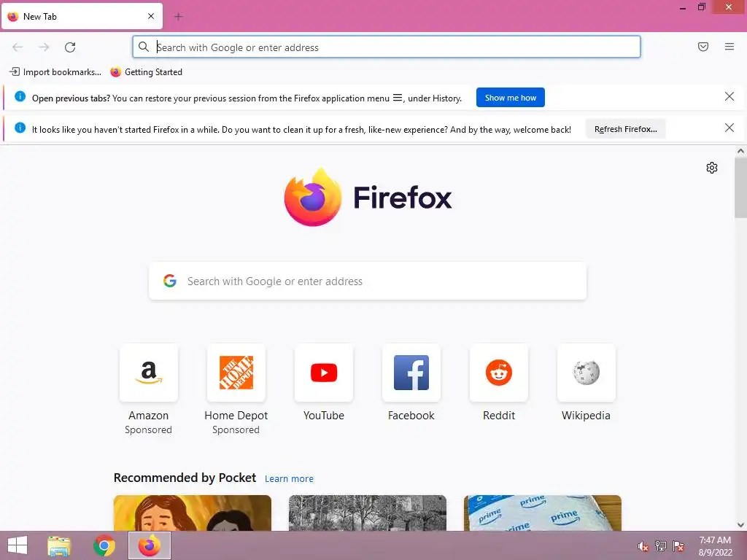
Task: Click the Firefox logo on the page
Action: (x=368, y=197)
